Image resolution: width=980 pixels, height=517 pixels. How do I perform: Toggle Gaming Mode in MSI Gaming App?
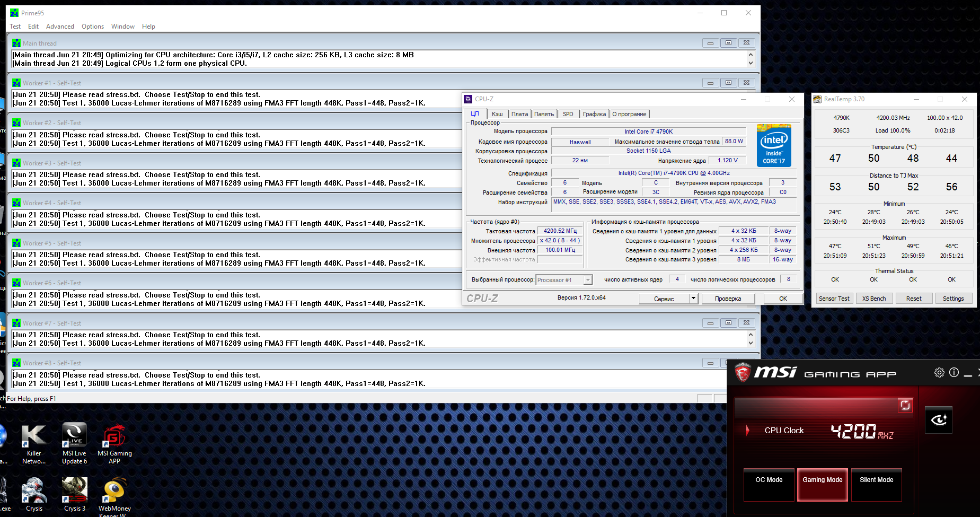pos(823,484)
